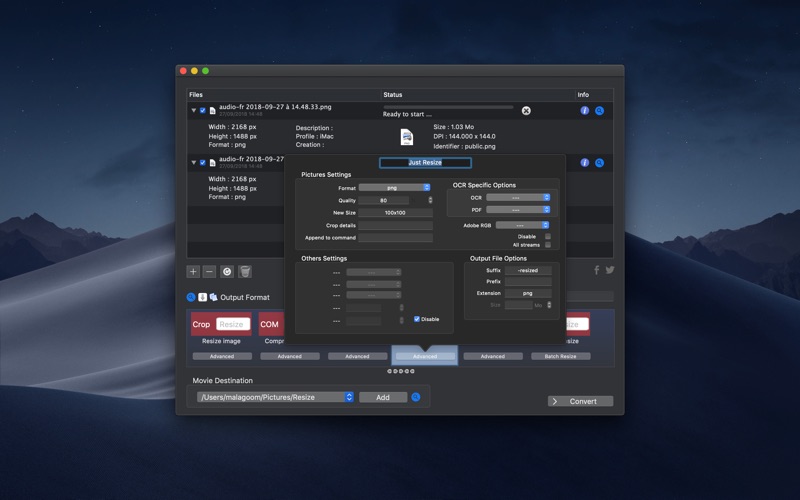The height and width of the screenshot is (500, 800).
Task: Open the Twitter share icon
Action: pyautogui.click(x=610, y=270)
